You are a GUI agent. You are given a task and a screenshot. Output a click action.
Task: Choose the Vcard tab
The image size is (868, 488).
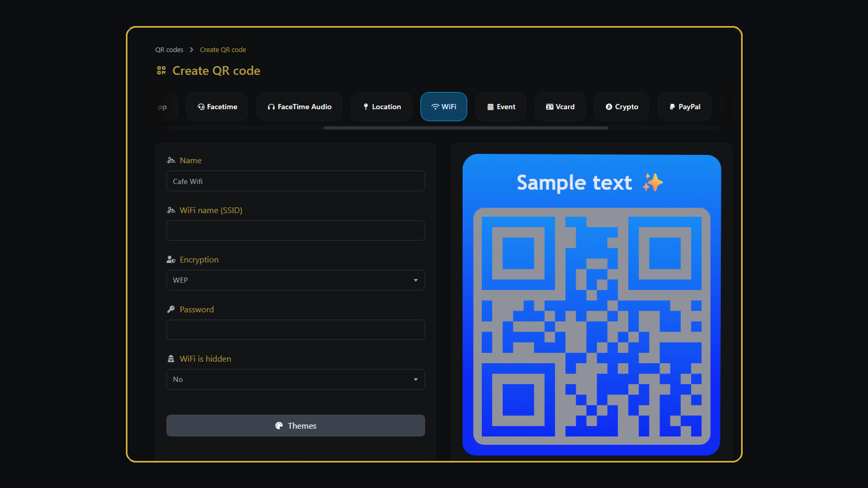560,107
